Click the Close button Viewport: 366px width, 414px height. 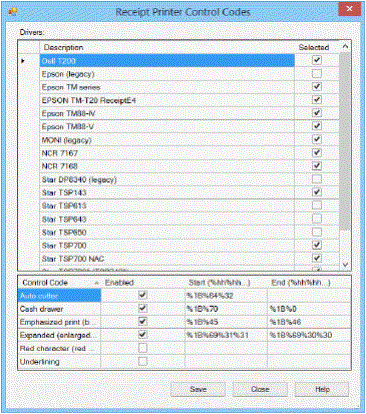260,389
